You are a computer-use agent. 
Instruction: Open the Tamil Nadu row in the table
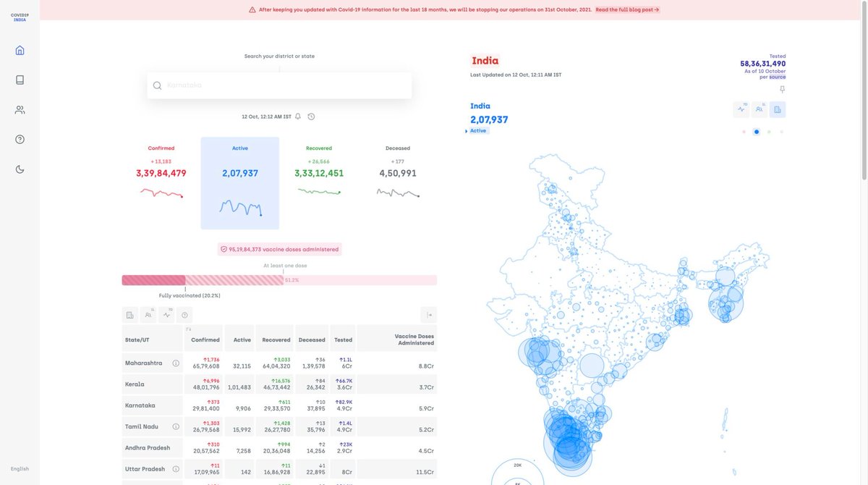(279, 427)
